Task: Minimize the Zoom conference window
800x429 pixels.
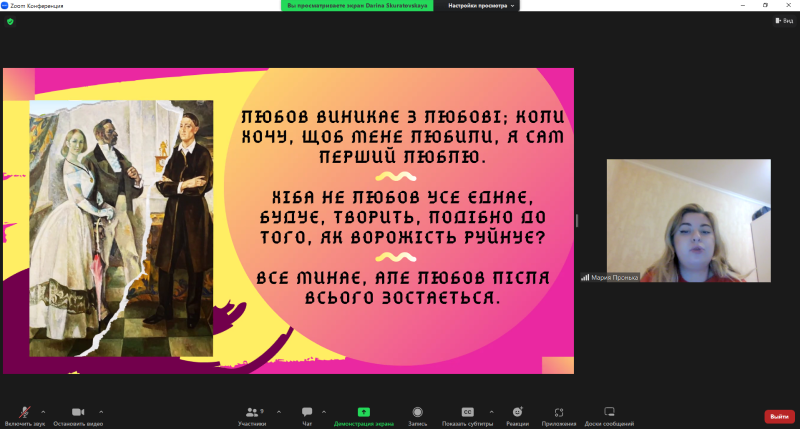Action: point(742,5)
